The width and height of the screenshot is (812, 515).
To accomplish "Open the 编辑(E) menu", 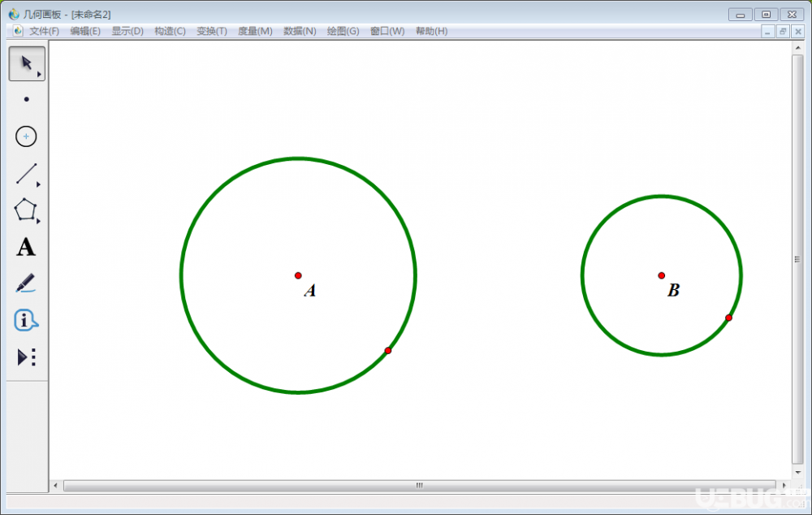I will pyautogui.click(x=85, y=31).
